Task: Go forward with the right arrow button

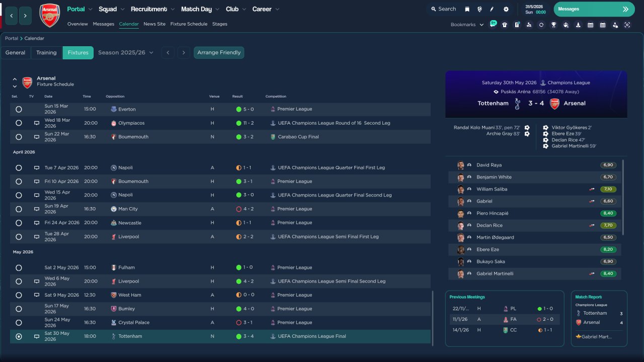Action: (x=26, y=16)
